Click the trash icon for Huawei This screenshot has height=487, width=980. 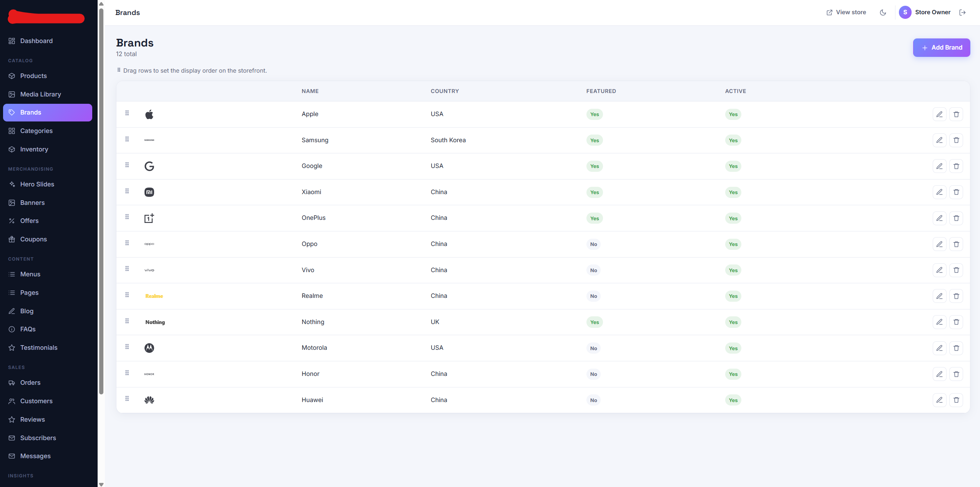(956, 400)
